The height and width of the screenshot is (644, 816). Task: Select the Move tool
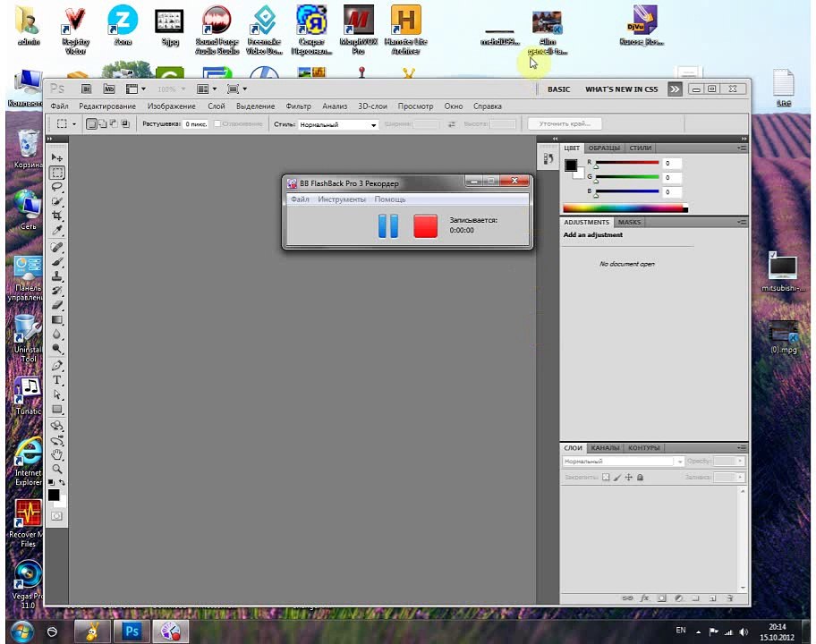click(x=56, y=157)
